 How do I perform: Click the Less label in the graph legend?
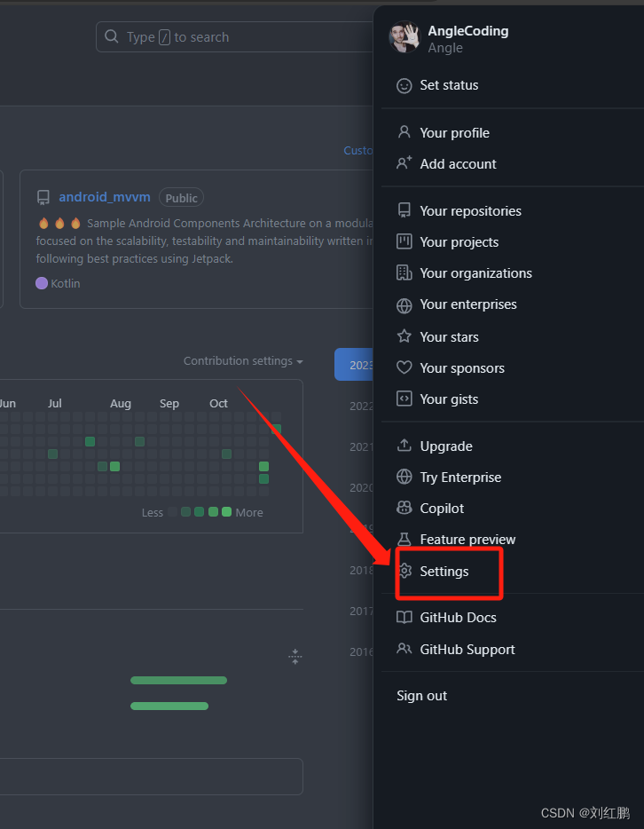[x=153, y=512]
